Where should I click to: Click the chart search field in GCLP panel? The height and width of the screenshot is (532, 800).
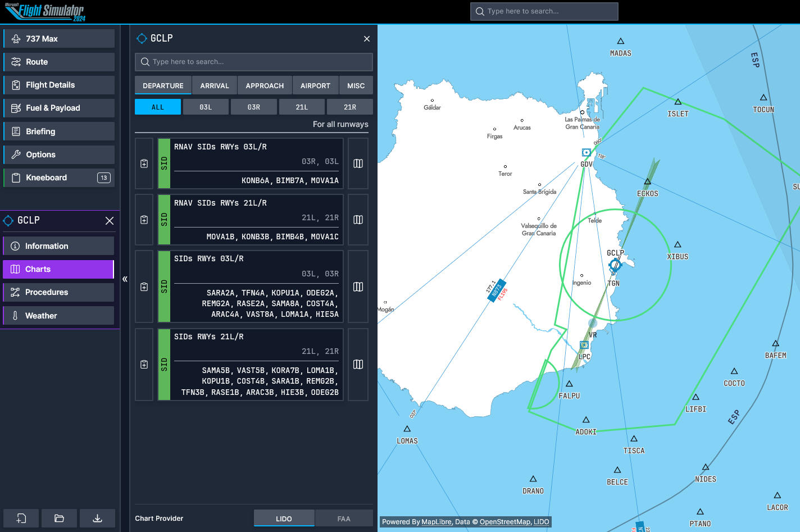(x=254, y=62)
